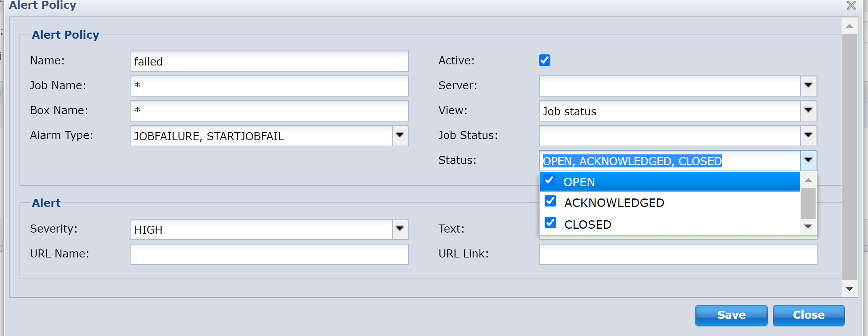The height and width of the screenshot is (336, 868).
Task: Expand the Job Status dropdown arrow
Action: (808, 135)
